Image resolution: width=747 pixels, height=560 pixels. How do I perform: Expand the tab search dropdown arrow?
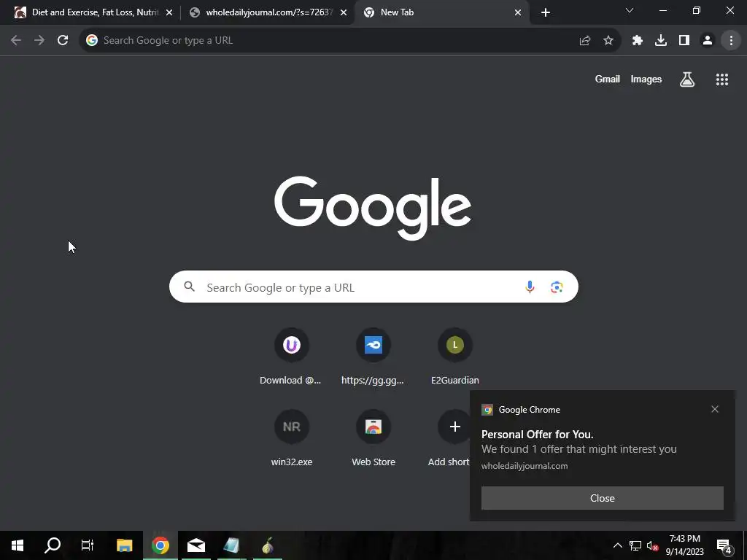[630, 10]
